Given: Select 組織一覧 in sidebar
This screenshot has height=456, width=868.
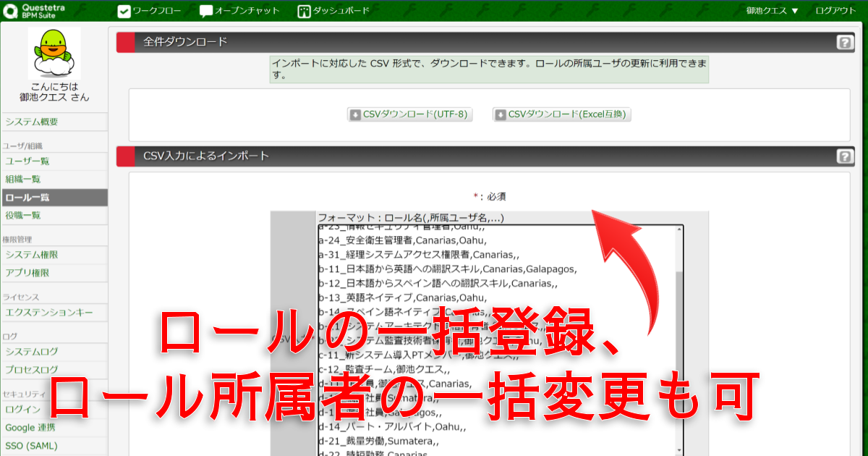Looking at the screenshot, I should pyautogui.click(x=23, y=179).
